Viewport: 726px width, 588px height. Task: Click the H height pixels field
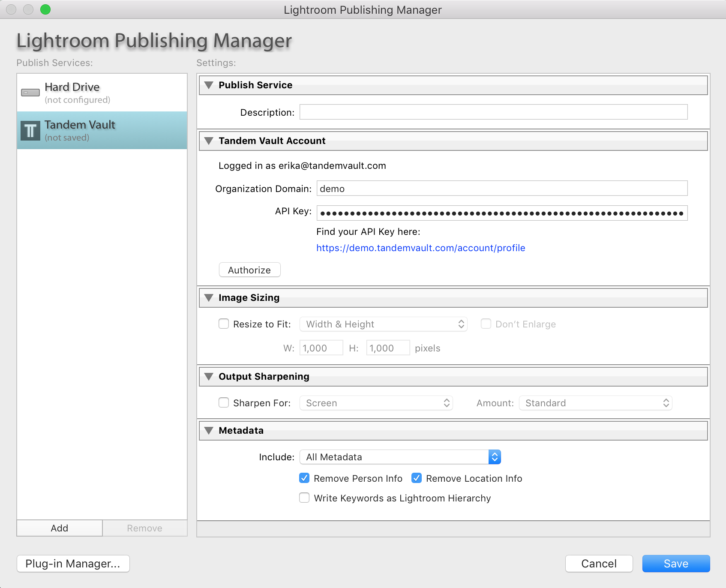click(x=388, y=348)
